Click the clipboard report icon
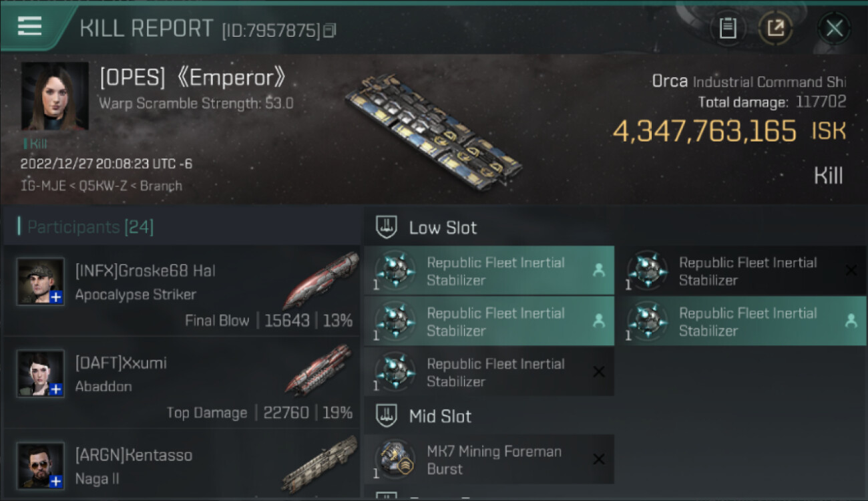The height and width of the screenshot is (501, 868). point(728,28)
